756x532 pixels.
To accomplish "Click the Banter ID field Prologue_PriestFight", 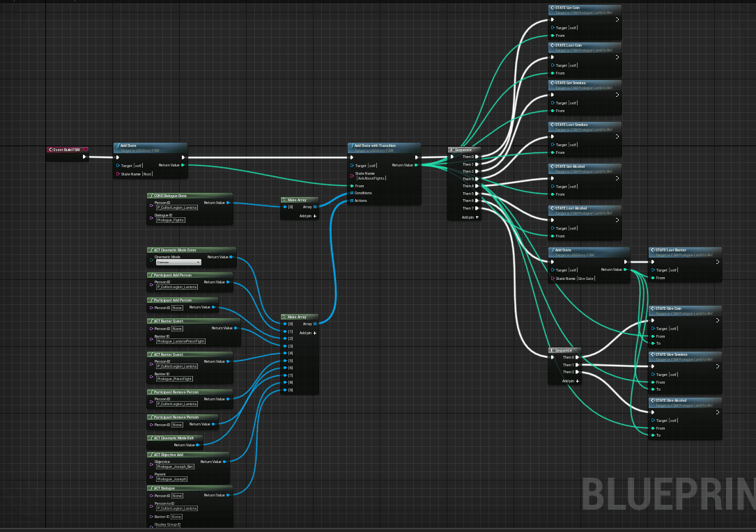I will [x=174, y=379].
